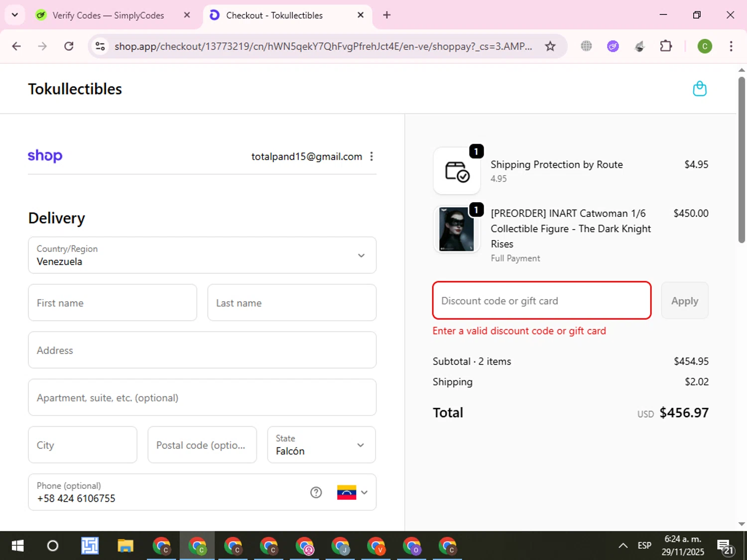
Task: Open the notification center with badge 21
Action: coord(726,547)
